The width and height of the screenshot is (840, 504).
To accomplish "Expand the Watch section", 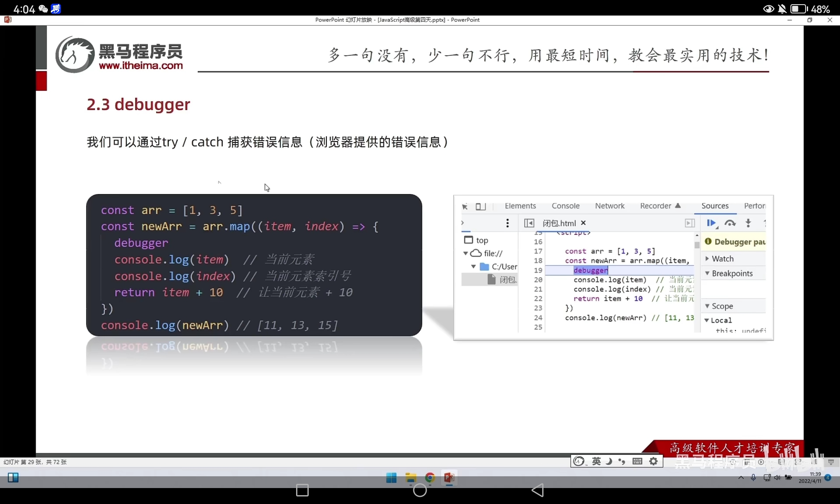I will pos(722,259).
